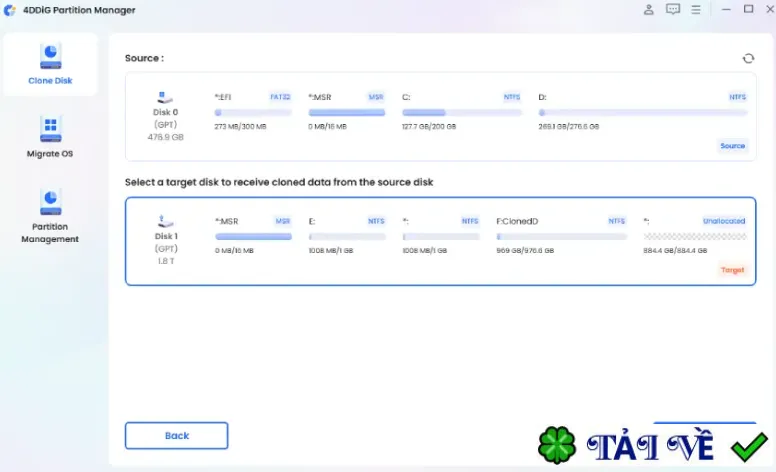Image resolution: width=776 pixels, height=472 pixels.
Task: Click the '476.9 GB' disk size text
Action: click(x=165, y=137)
